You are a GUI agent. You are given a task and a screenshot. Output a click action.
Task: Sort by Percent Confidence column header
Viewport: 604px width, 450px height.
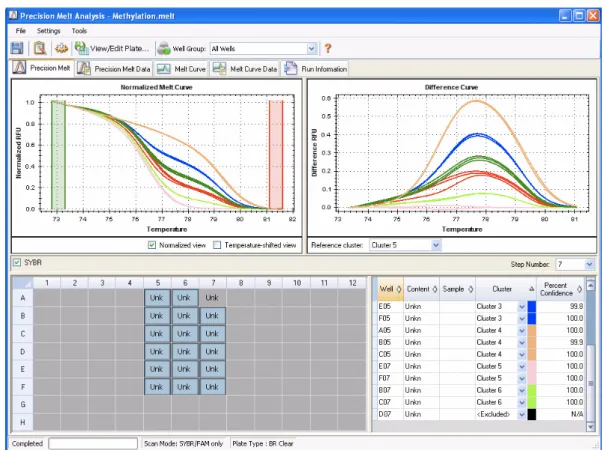click(560, 289)
